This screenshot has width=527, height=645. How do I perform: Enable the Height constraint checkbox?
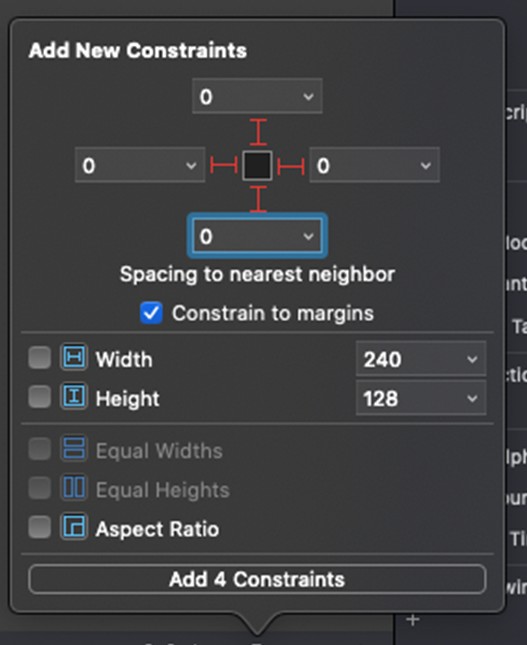point(39,397)
